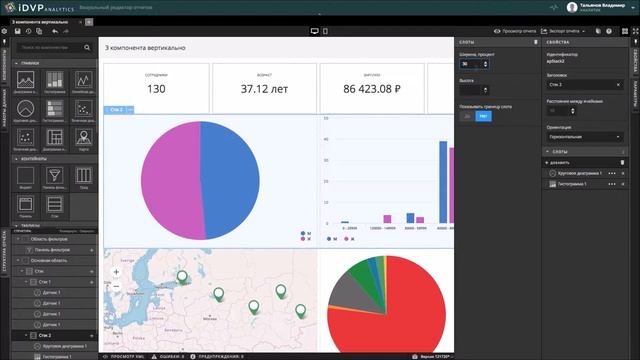Click добавить to add a slot

[x=557, y=162]
